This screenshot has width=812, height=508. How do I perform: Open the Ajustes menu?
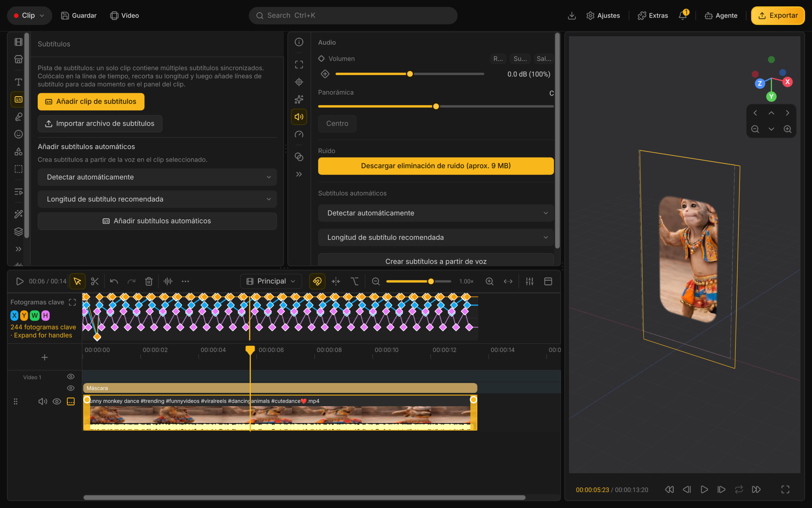[x=603, y=16]
